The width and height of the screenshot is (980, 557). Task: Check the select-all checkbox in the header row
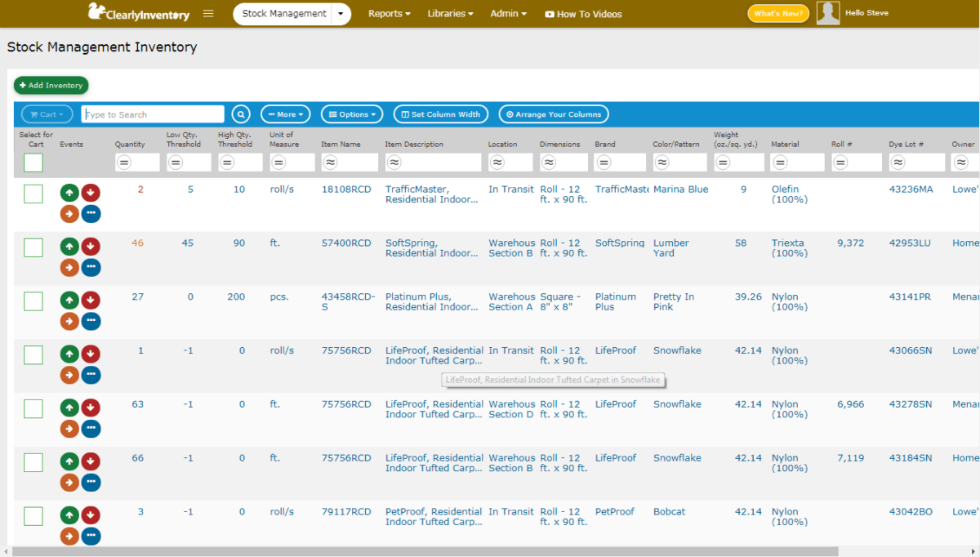[x=33, y=163]
